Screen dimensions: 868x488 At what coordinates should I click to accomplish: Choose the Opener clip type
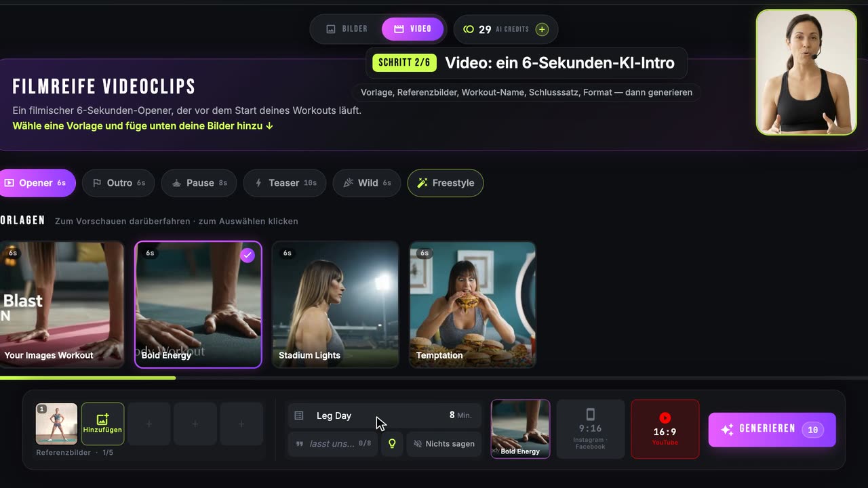click(x=37, y=183)
